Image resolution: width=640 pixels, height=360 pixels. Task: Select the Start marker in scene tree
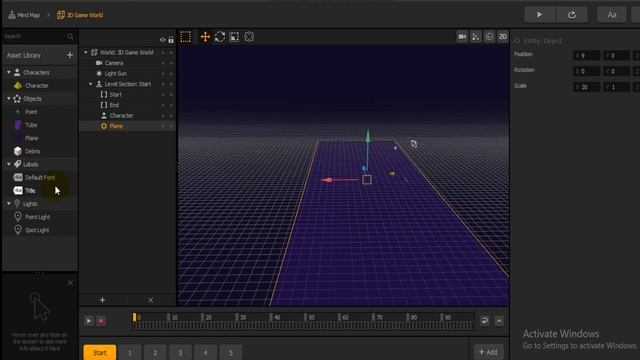(116, 94)
